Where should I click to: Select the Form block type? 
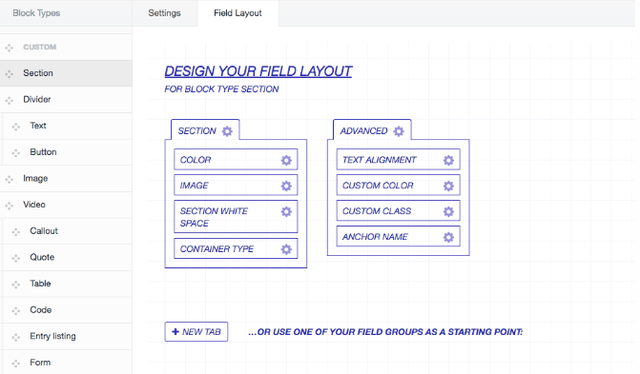[x=68, y=363]
